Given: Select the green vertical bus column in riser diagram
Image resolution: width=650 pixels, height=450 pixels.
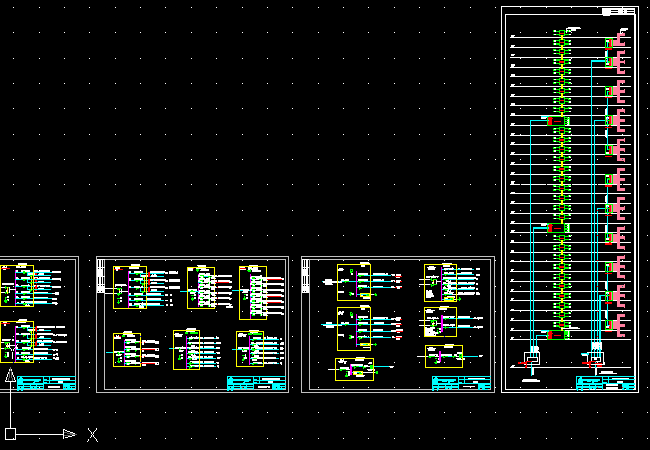Looking at the screenshot, I should (562, 180).
